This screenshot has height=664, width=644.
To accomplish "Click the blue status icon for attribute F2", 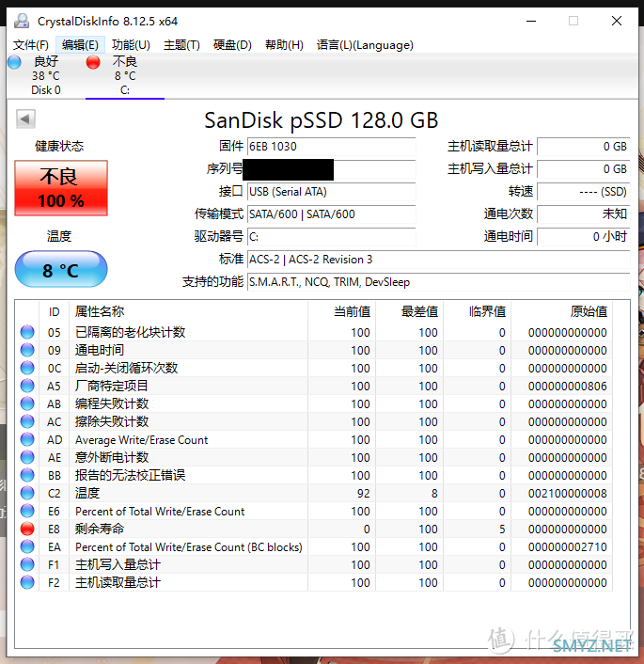I will pos(27,582).
